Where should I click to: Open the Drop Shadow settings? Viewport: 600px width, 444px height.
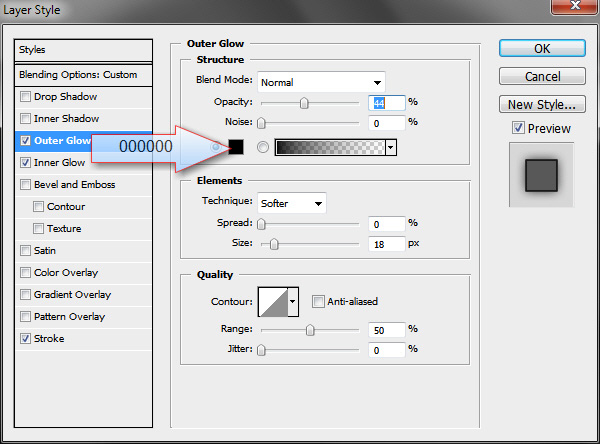coord(65,96)
